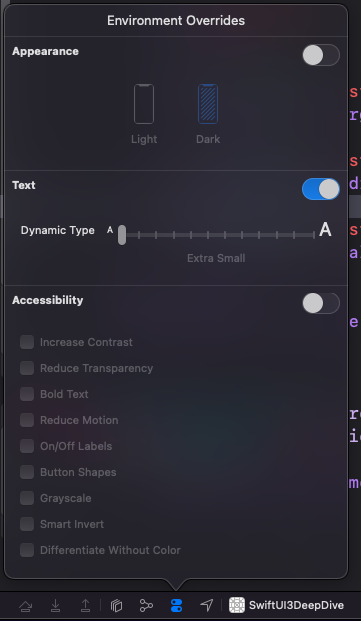Screen dimensions: 361x621
Task: Click the Step Over icon
Action: (26, 606)
